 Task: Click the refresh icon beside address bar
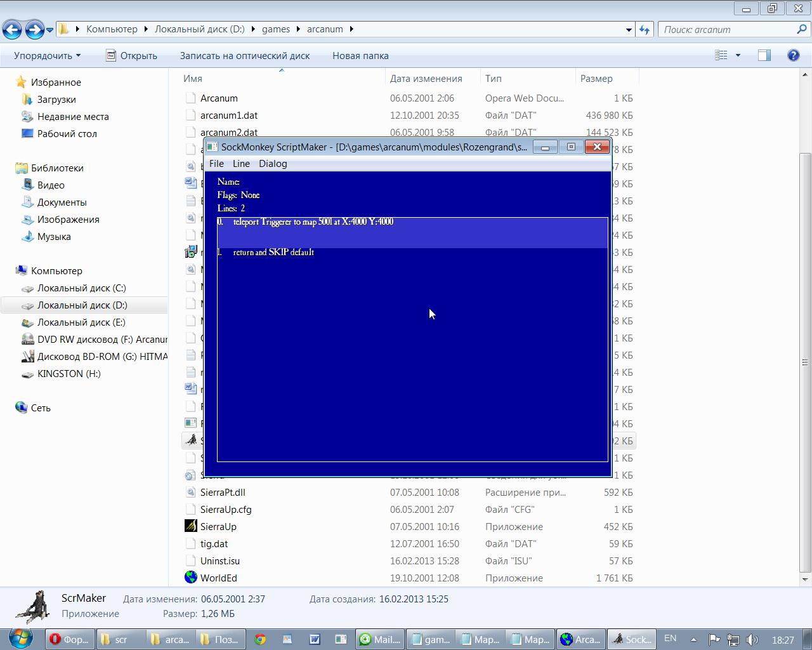645,30
